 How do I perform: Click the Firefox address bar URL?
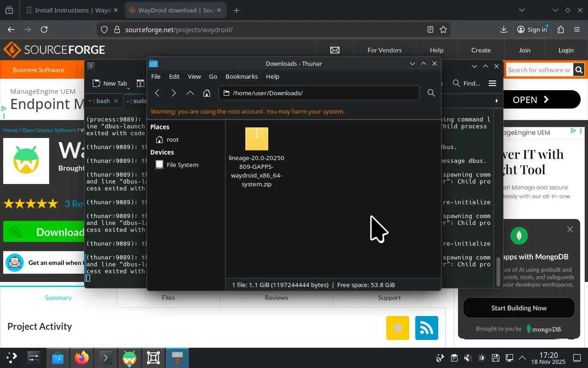pyautogui.click(x=179, y=29)
